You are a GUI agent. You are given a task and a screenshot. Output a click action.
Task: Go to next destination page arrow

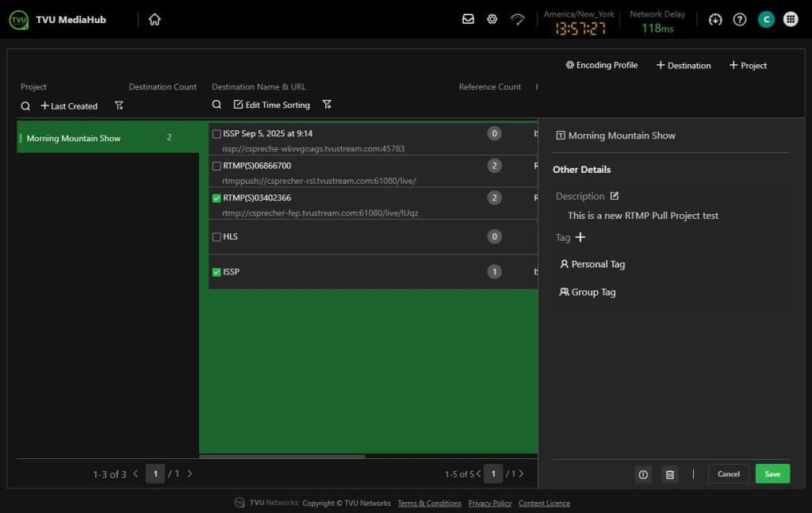tap(523, 474)
